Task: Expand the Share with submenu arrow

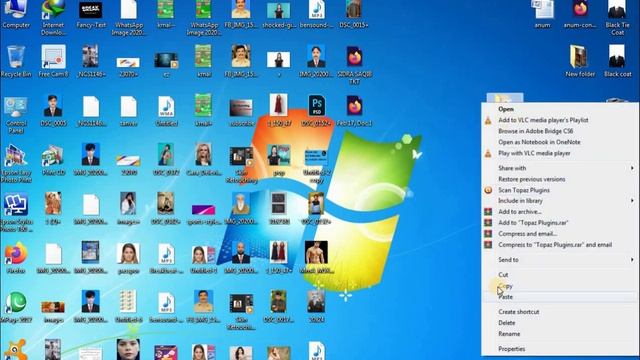Action: tap(632, 168)
